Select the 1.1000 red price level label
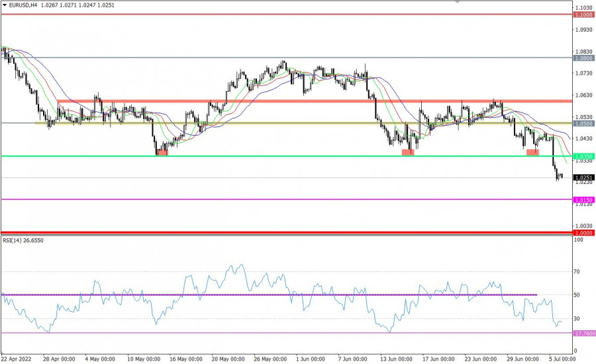596x364 pixels. coord(583,15)
